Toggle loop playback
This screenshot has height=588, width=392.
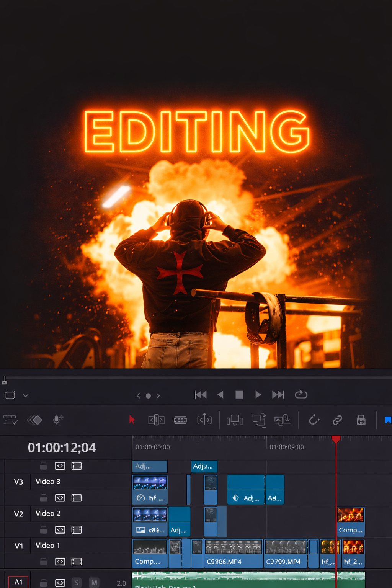301,394
